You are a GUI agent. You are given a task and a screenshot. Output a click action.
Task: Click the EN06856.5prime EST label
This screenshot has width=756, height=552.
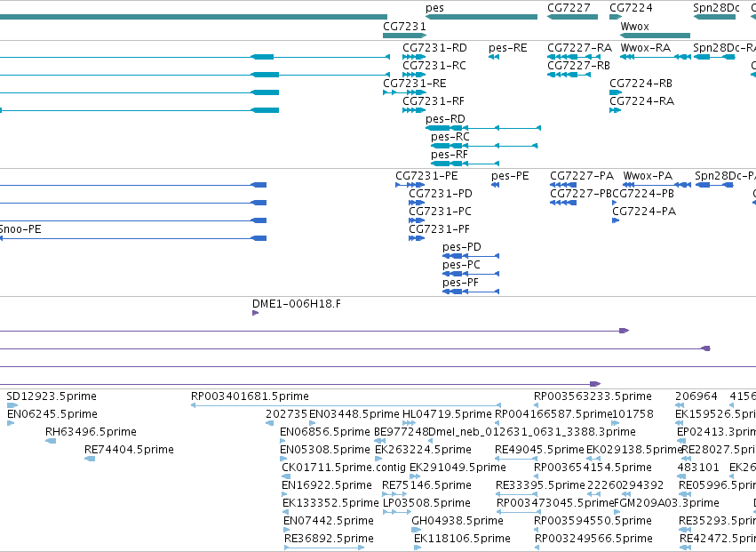click(x=325, y=432)
